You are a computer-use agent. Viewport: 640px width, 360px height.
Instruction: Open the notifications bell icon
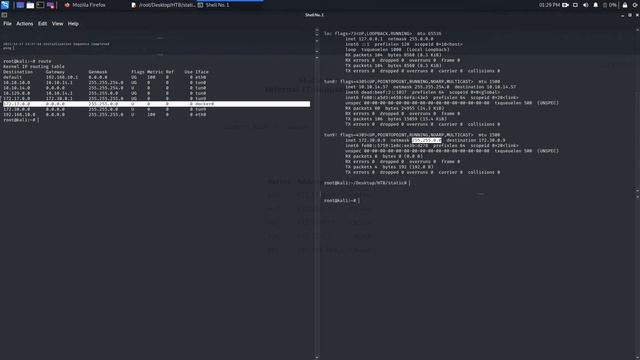[596, 5]
